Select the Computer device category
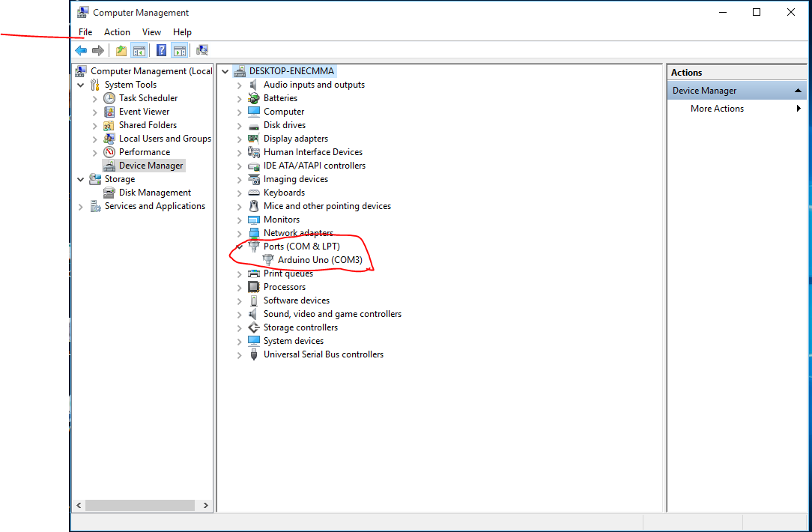Viewport: 812px width, 532px height. (284, 112)
